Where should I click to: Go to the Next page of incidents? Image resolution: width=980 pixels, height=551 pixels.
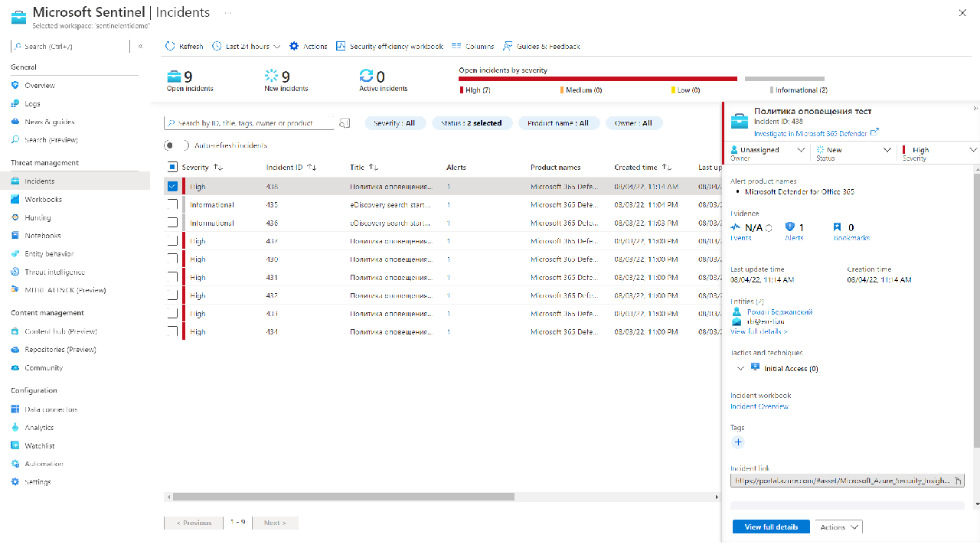coord(275,523)
